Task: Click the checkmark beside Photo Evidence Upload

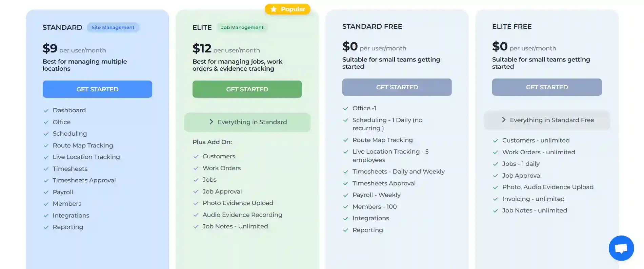Action: click(x=196, y=203)
